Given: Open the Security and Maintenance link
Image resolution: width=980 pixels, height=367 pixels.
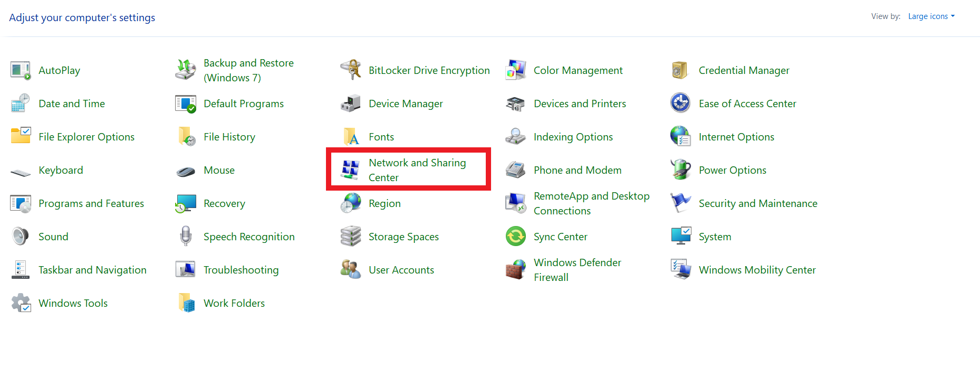Looking at the screenshot, I should click(758, 203).
